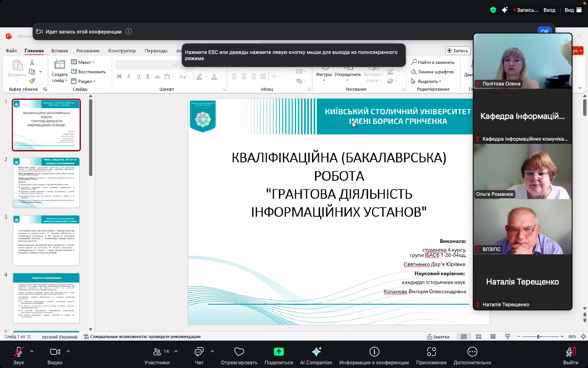Toggle the Заметки notes pane
Viewport: 588px width, 368px height.
pyautogui.click(x=438, y=337)
